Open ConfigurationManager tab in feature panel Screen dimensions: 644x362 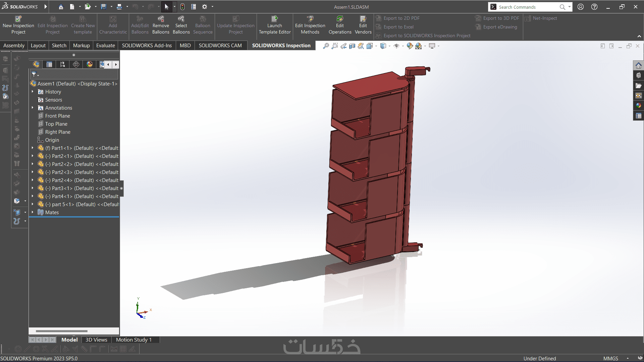(x=63, y=64)
